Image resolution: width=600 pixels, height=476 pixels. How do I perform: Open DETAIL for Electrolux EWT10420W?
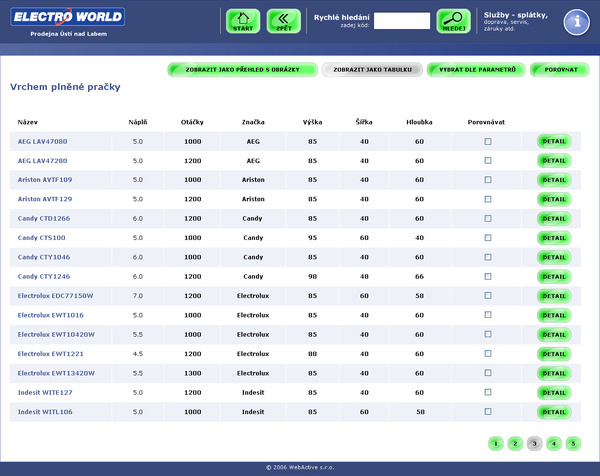[x=554, y=335]
